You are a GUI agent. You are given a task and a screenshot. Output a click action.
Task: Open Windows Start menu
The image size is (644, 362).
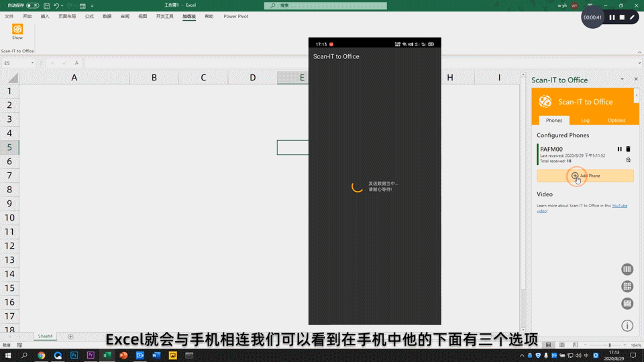[8, 355]
